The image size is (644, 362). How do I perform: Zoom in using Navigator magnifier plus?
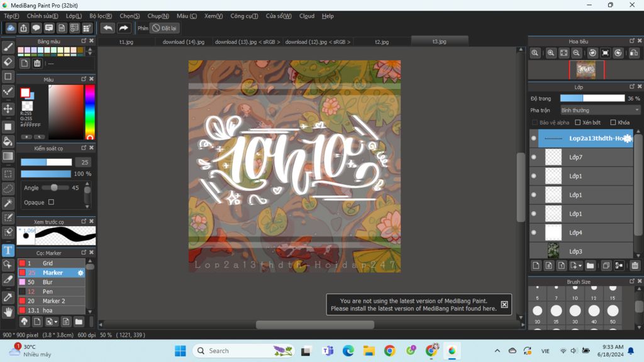coord(551,53)
